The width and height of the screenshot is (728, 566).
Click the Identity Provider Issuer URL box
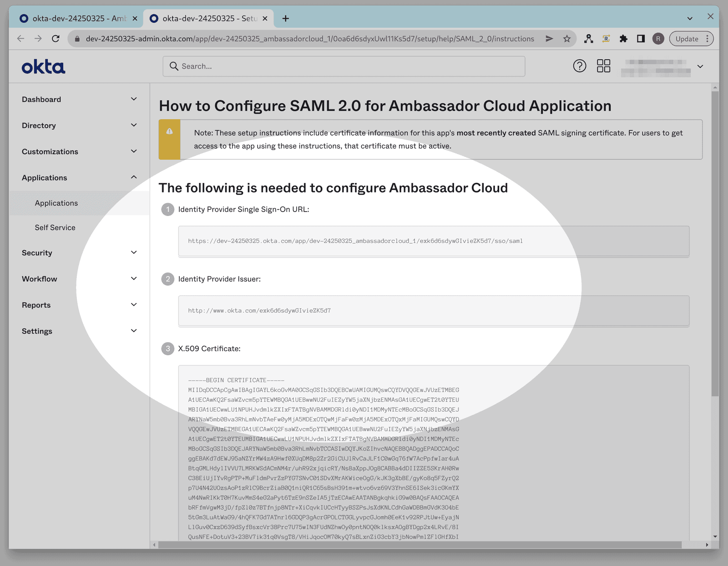[434, 311]
